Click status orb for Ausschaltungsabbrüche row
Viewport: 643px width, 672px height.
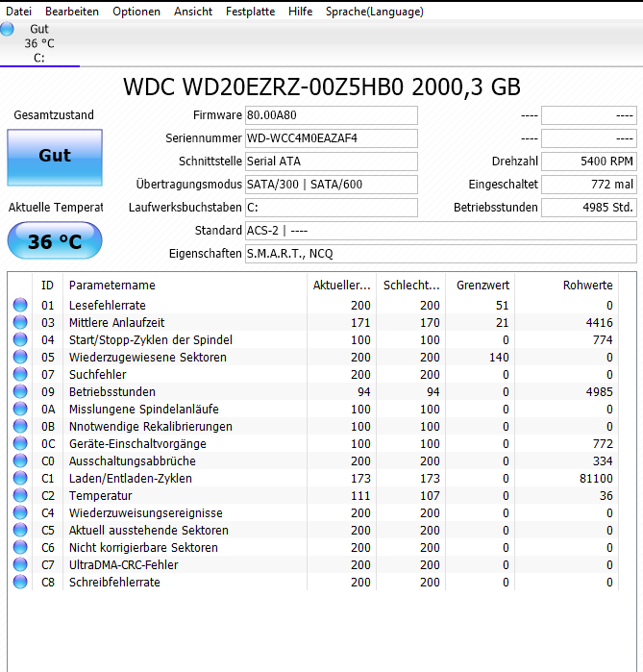(20, 460)
